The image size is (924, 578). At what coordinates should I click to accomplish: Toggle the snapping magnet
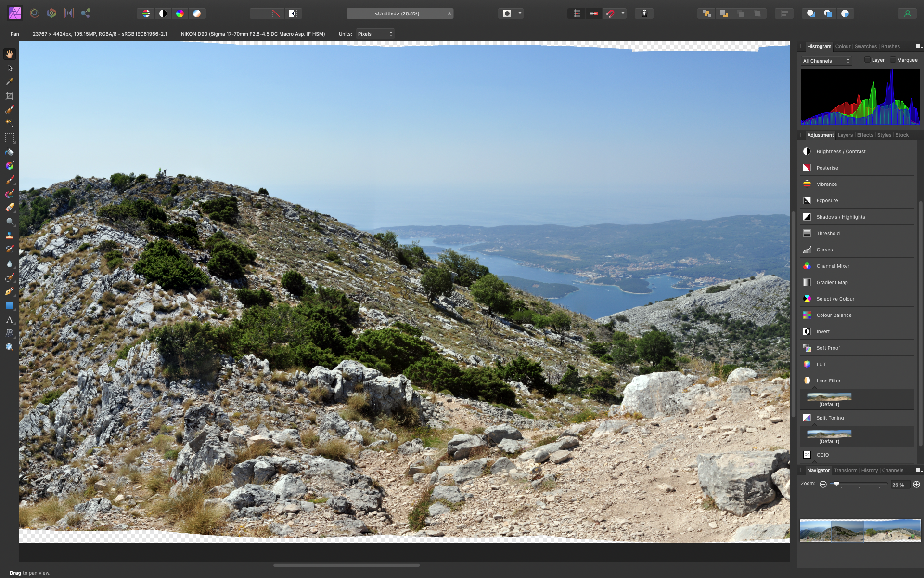610,13
